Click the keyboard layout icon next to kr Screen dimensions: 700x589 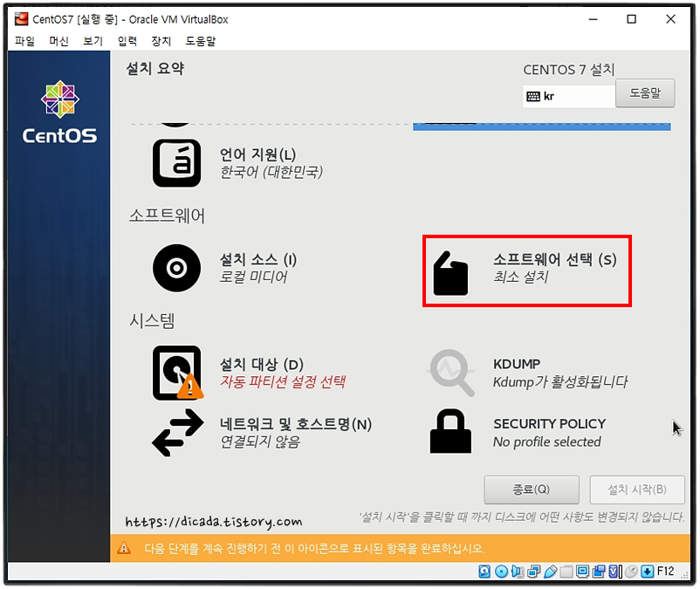533,96
